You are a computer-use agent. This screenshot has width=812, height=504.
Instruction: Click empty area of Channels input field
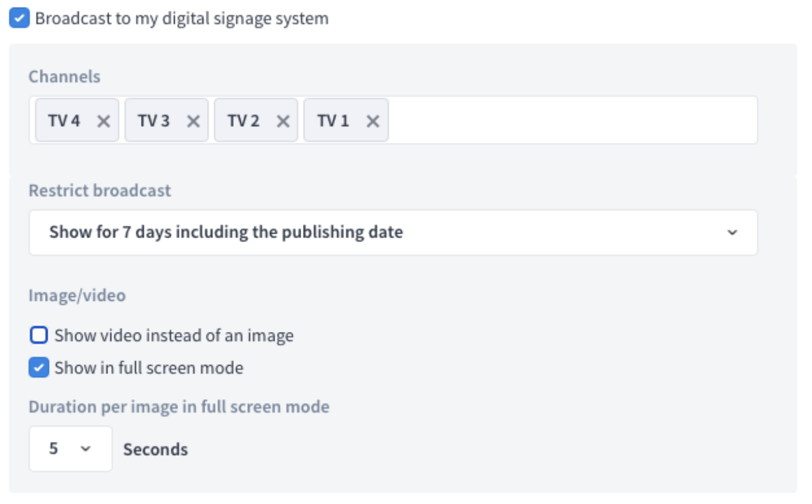click(x=572, y=120)
